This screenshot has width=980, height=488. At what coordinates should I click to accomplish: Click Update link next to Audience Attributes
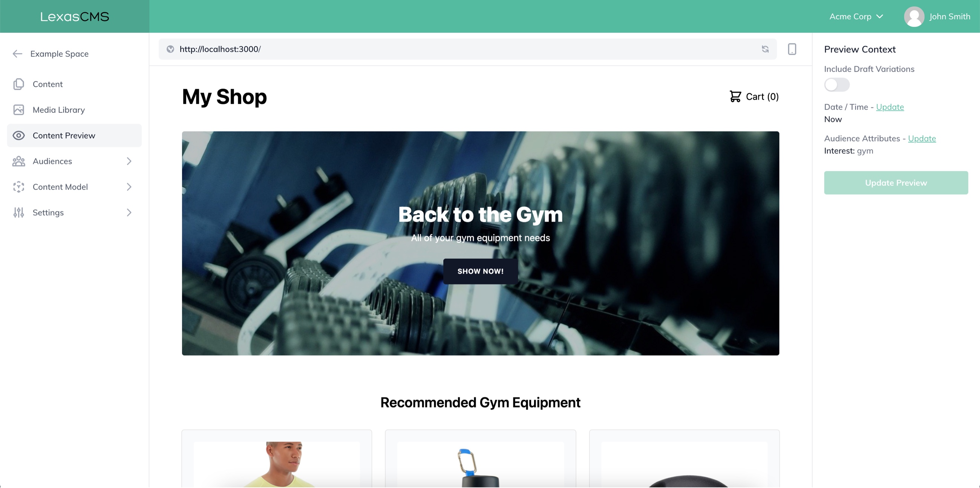point(922,138)
